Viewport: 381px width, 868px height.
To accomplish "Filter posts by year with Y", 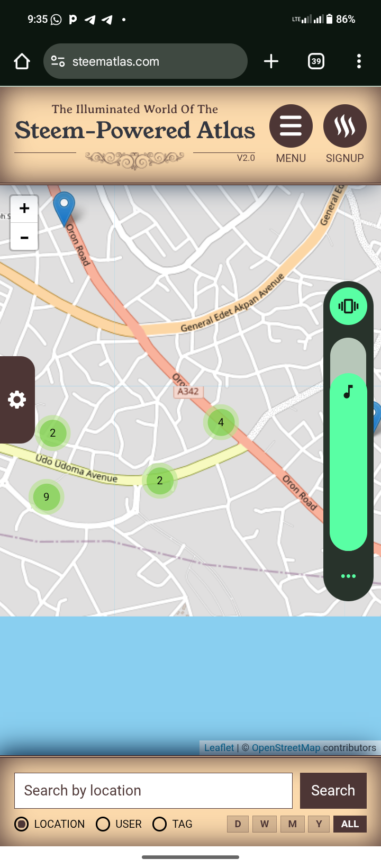I will click(319, 824).
